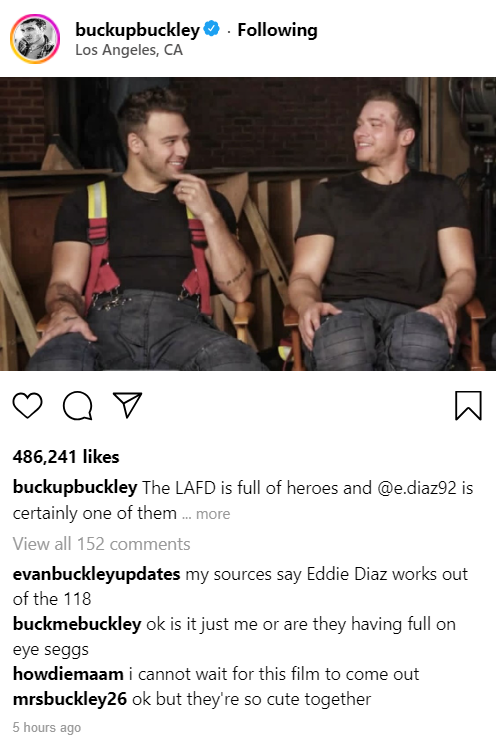Visit buckmebuckley's profile from comment
This screenshot has height=748, width=496.
coord(77,624)
